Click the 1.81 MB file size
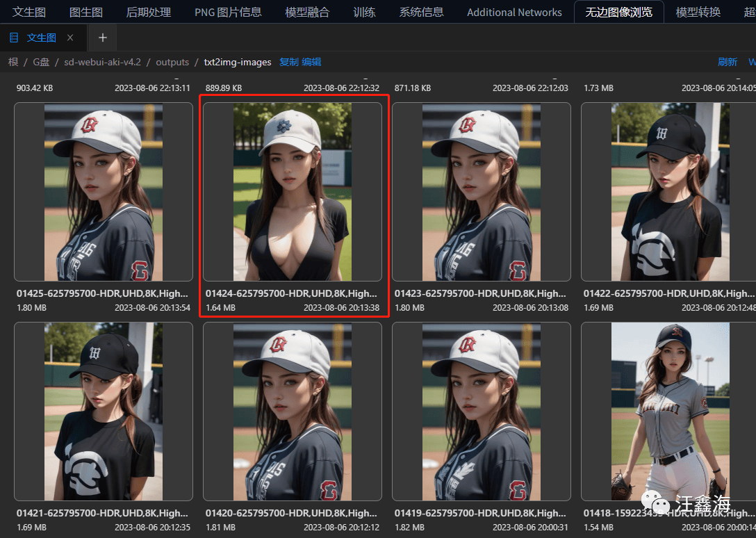 [x=221, y=528]
